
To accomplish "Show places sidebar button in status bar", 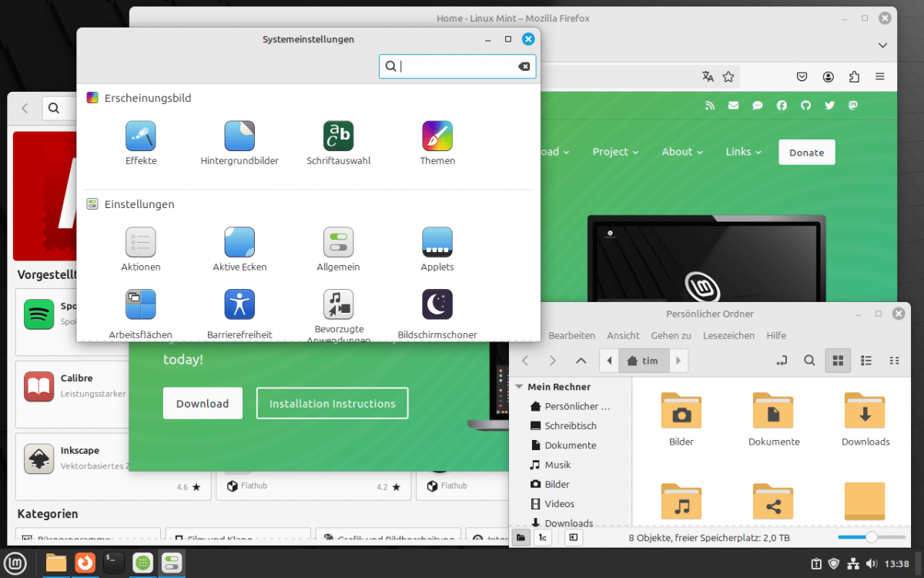I will click(x=521, y=537).
